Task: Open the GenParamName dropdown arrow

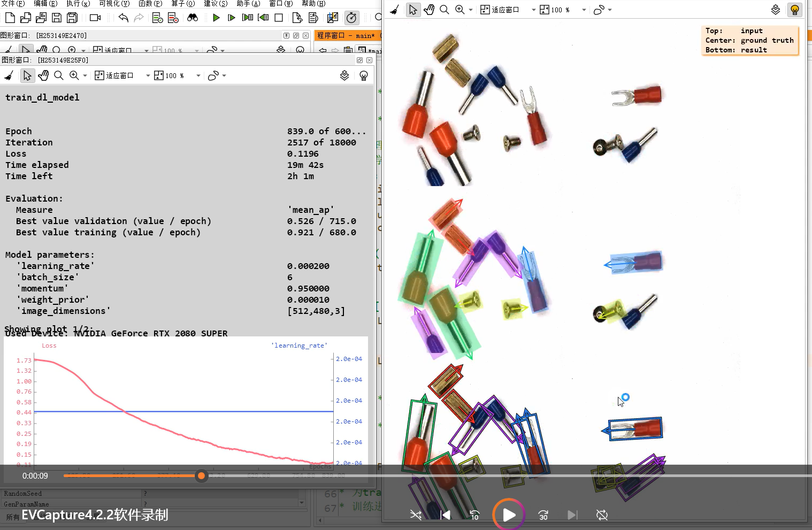Action: [x=302, y=503]
